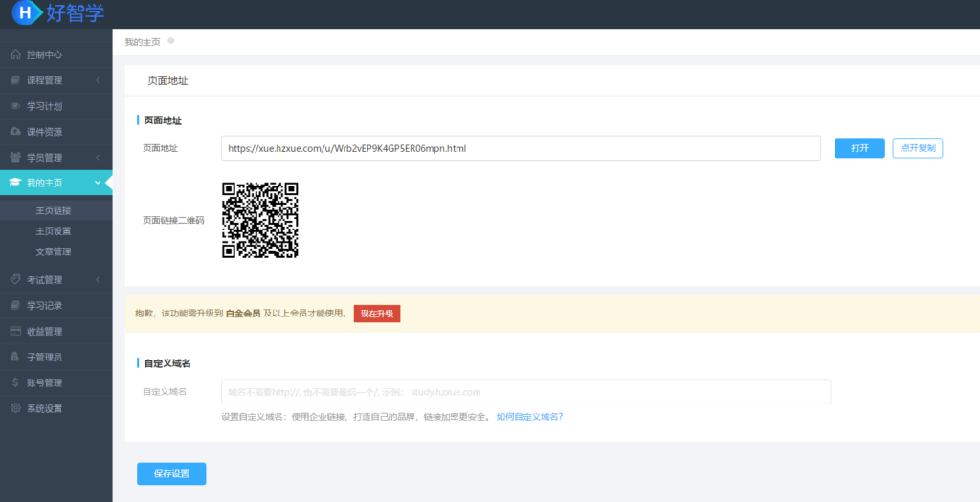Expand the 考试管理 menu chevron
The height and width of the screenshot is (502, 980).
point(98,279)
